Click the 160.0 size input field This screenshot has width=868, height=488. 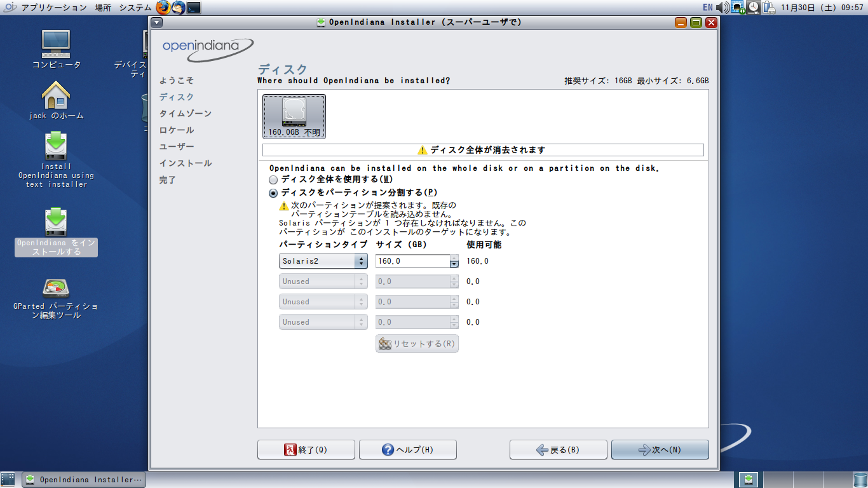coord(412,261)
